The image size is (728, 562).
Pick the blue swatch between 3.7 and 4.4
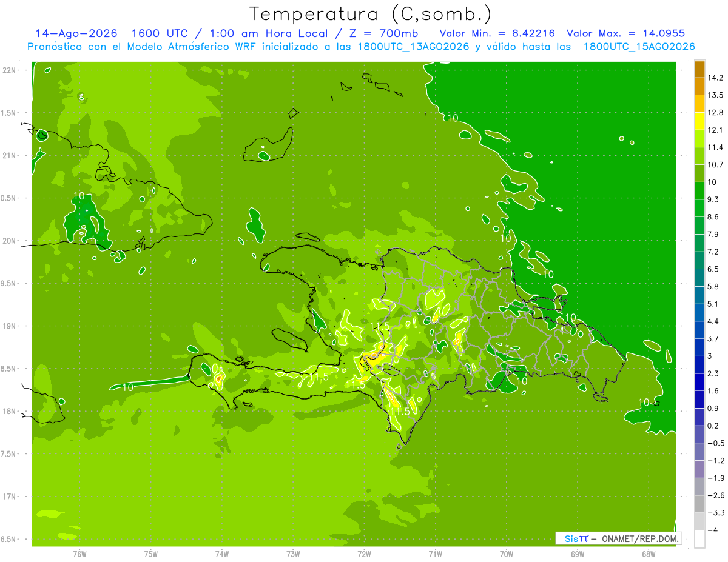coord(699,330)
